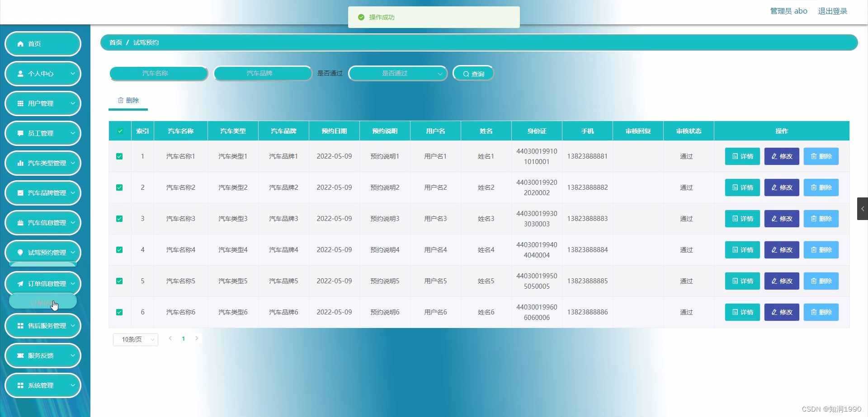Open 个人中心 via its person icon
The image size is (868, 417).
[19, 73]
